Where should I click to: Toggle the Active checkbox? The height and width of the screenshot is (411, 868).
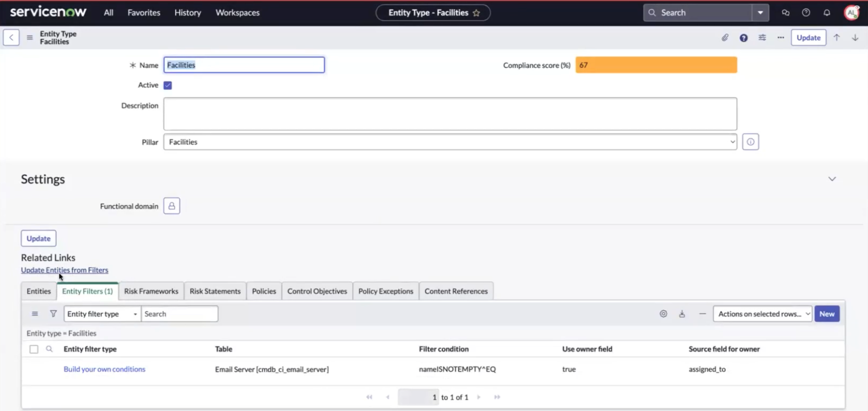(x=168, y=85)
